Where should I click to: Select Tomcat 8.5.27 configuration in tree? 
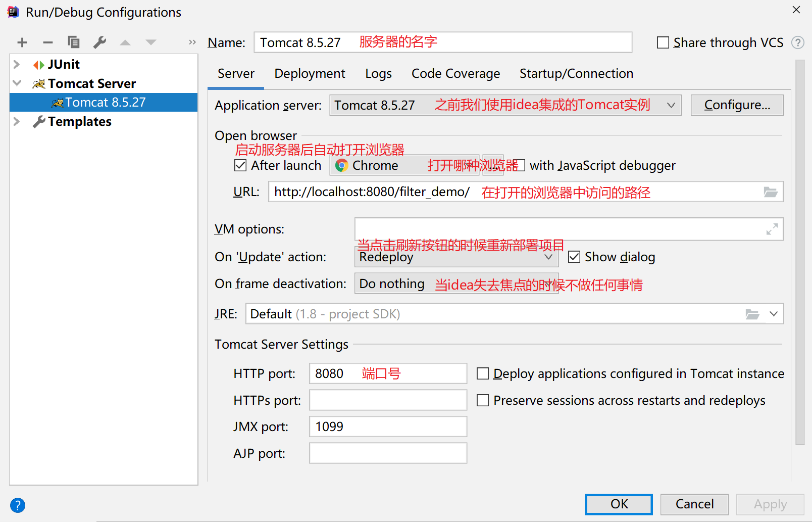(104, 103)
